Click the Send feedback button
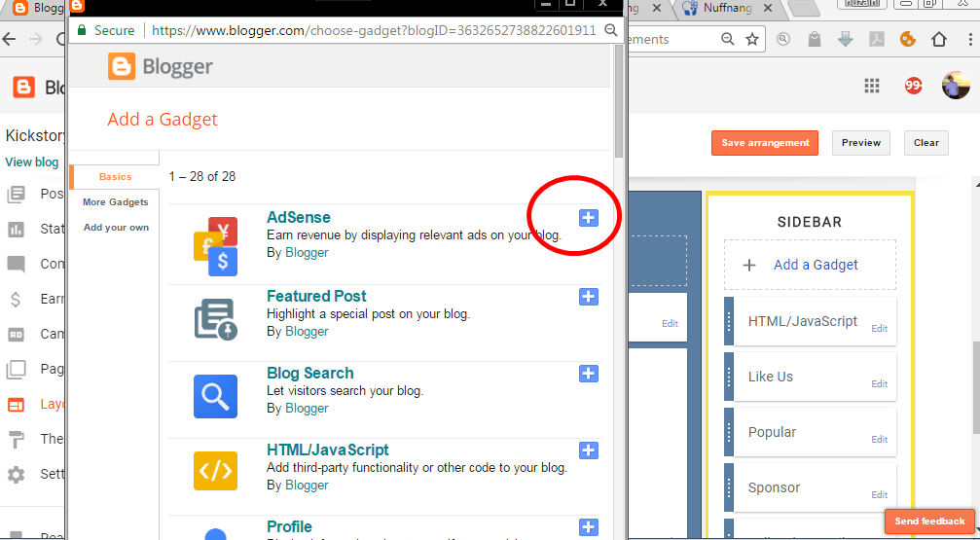 929,522
